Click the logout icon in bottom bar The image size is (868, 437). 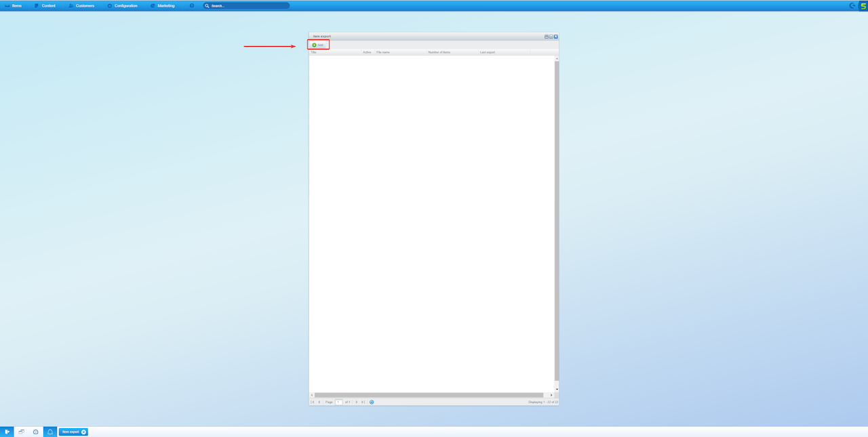pyautogui.click(x=7, y=432)
